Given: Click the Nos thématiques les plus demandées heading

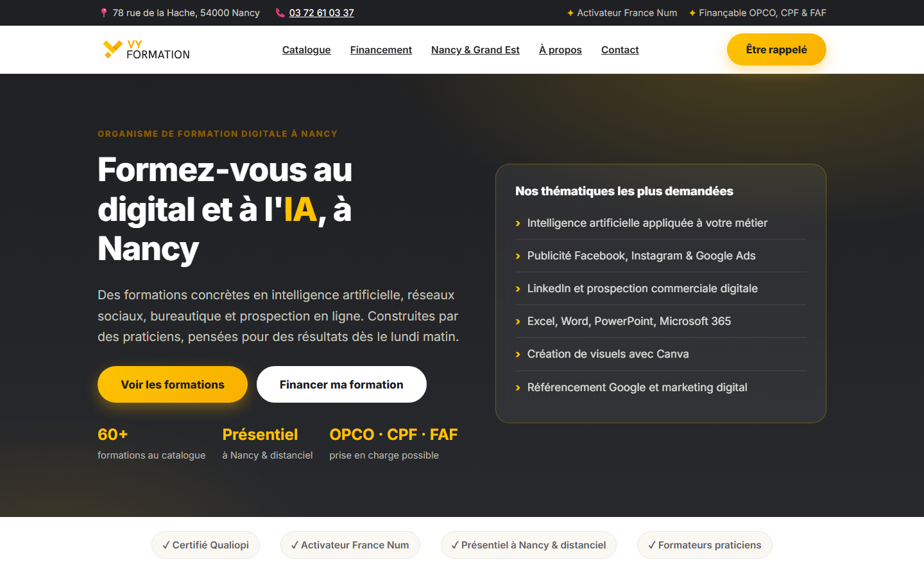Looking at the screenshot, I should click(x=624, y=191).
